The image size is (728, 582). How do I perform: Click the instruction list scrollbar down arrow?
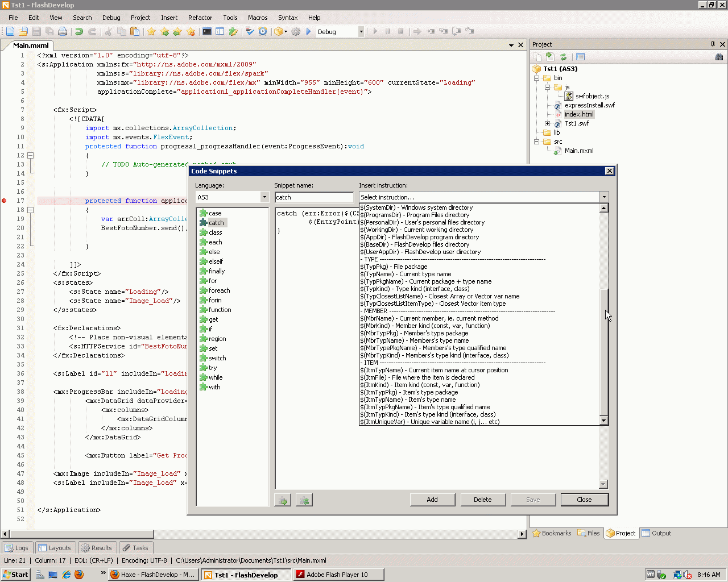604,421
